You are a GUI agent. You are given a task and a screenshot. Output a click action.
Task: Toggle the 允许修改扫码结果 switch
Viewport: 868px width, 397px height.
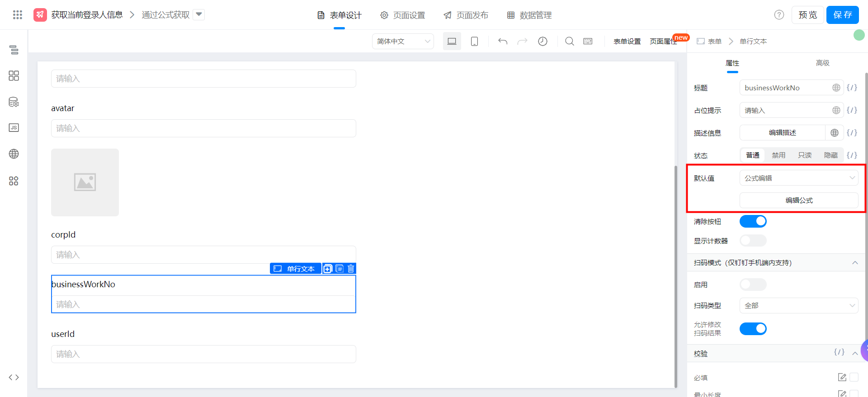[753, 329]
